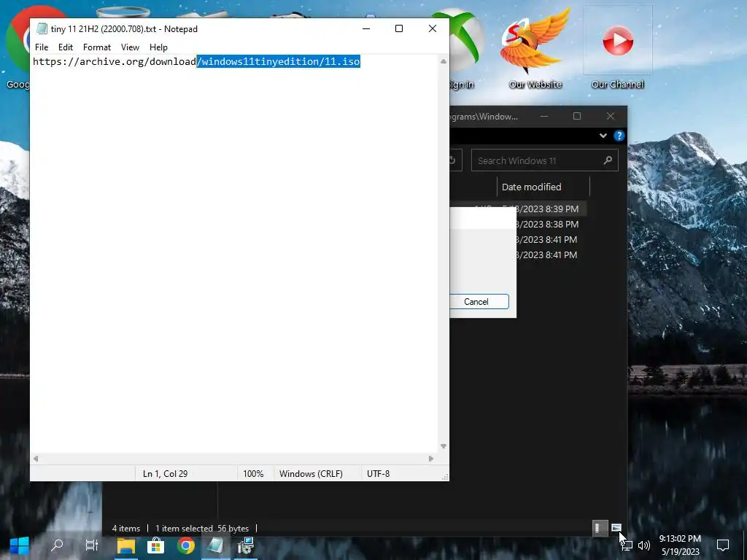Viewport: 747px width, 560px height.
Task: Open Task View from the taskbar
Action: [91, 545]
